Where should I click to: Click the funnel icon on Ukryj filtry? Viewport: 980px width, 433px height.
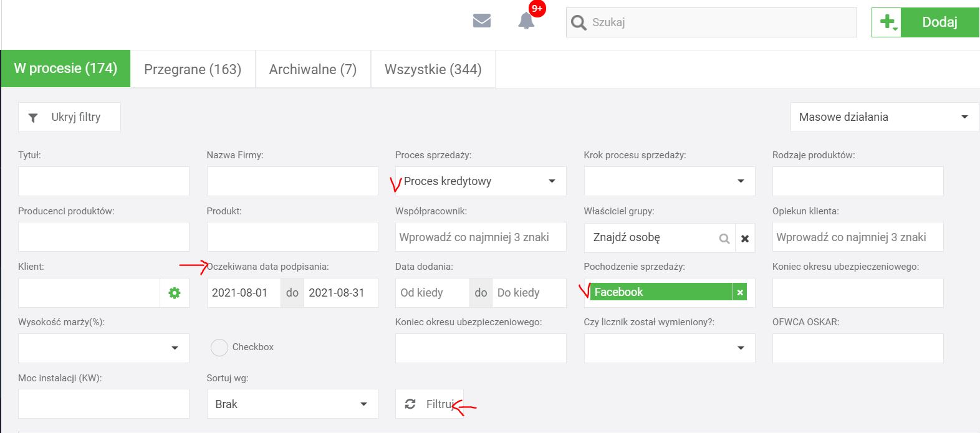pos(34,117)
